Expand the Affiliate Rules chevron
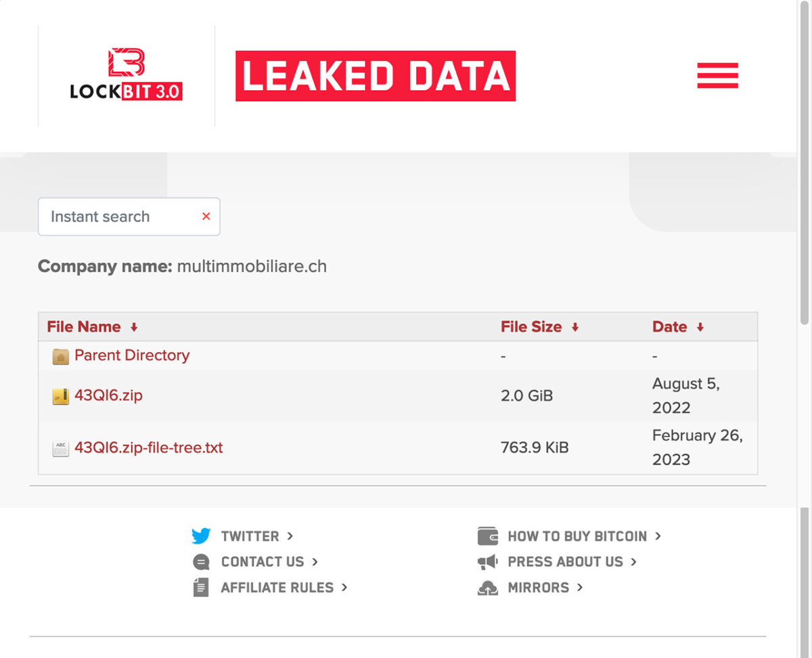This screenshot has width=812, height=658. (x=345, y=588)
